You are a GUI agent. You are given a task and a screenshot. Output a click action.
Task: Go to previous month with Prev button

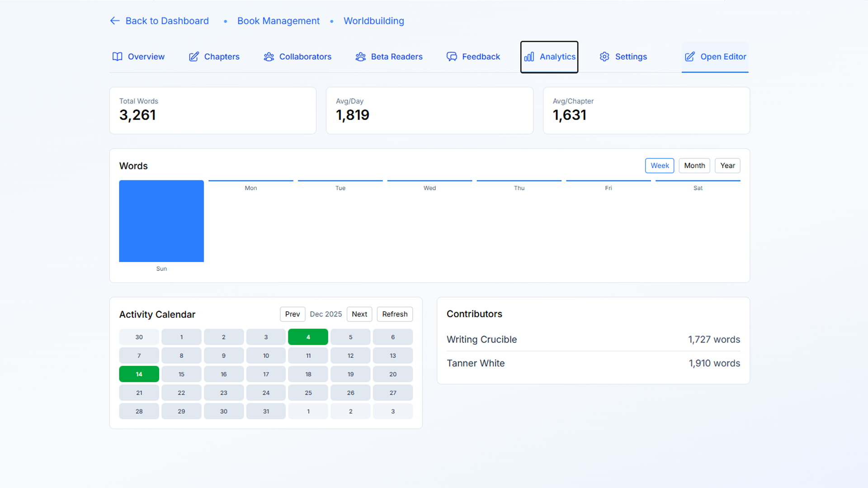tap(292, 314)
